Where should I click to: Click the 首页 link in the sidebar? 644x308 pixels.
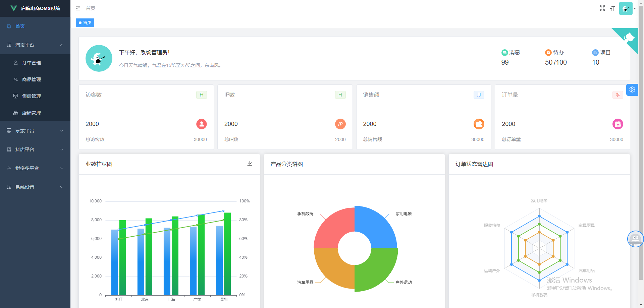click(20, 26)
